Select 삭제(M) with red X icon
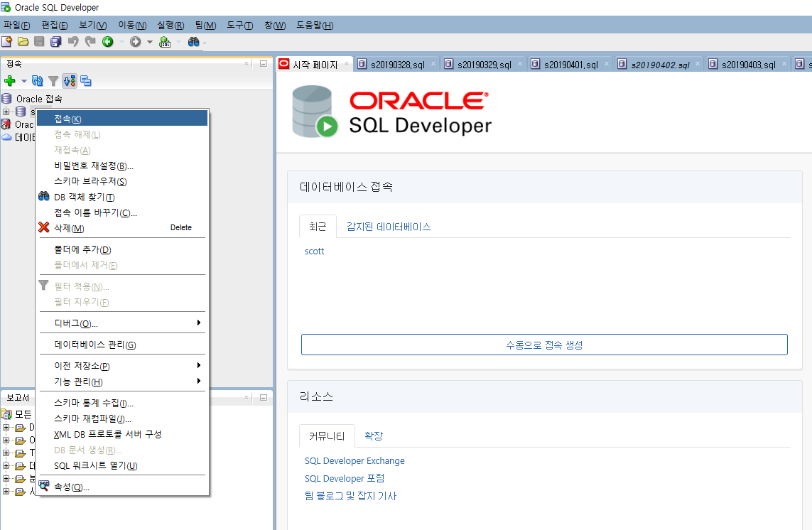 [122, 228]
